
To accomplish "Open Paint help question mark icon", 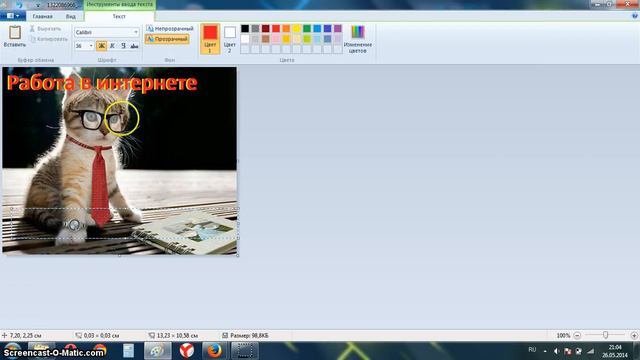I will point(635,16).
